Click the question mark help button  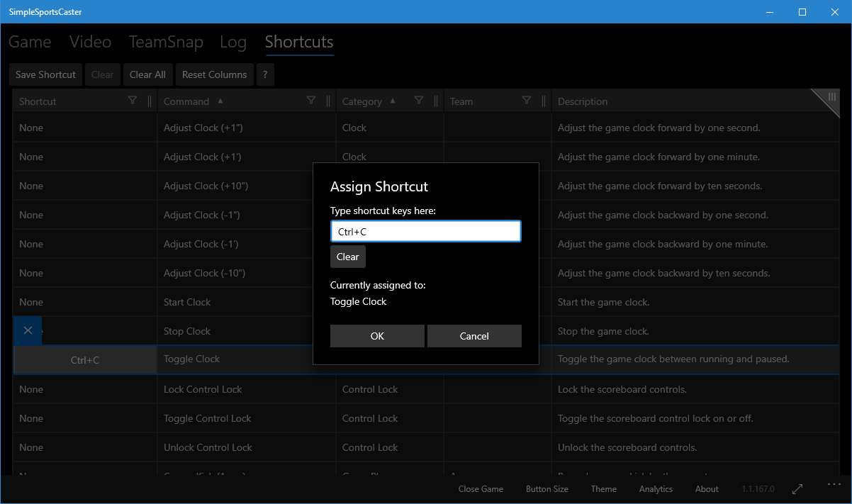[265, 74]
